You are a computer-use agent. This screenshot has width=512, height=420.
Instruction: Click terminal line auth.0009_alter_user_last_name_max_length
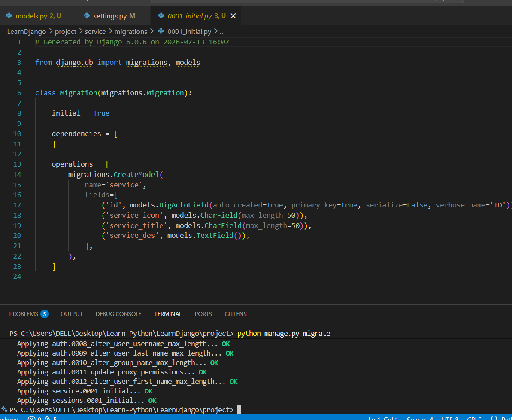pos(125,353)
